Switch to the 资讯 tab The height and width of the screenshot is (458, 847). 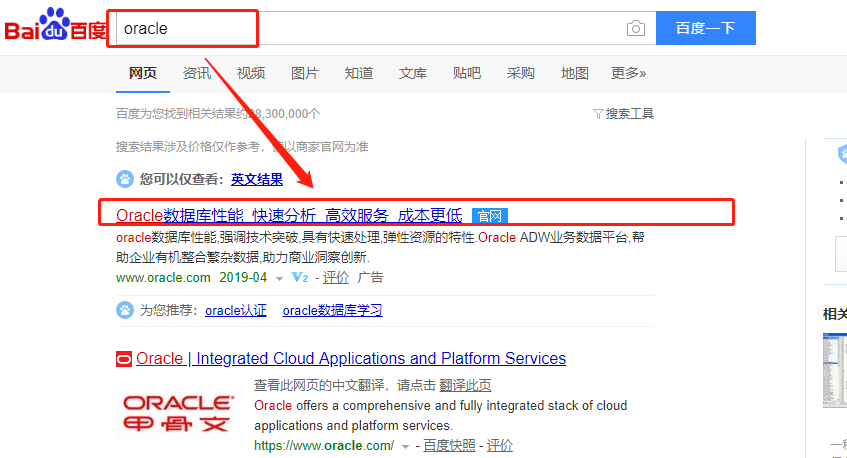[x=197, y=73]
